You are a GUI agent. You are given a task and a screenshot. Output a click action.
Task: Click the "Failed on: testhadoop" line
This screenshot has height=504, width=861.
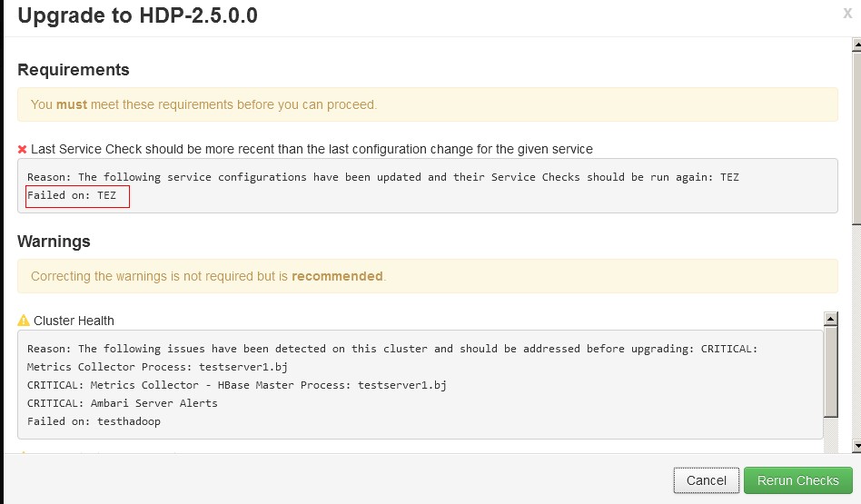click(94, 421)
